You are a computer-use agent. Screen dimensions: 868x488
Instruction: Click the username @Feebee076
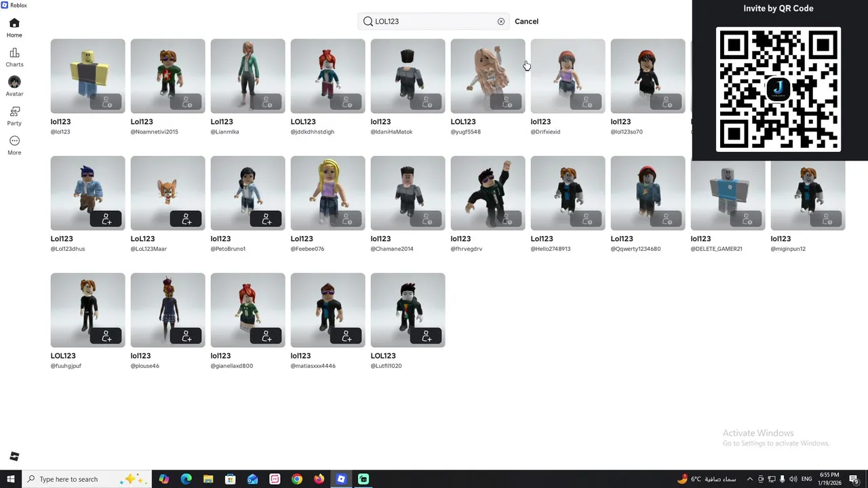307,249
